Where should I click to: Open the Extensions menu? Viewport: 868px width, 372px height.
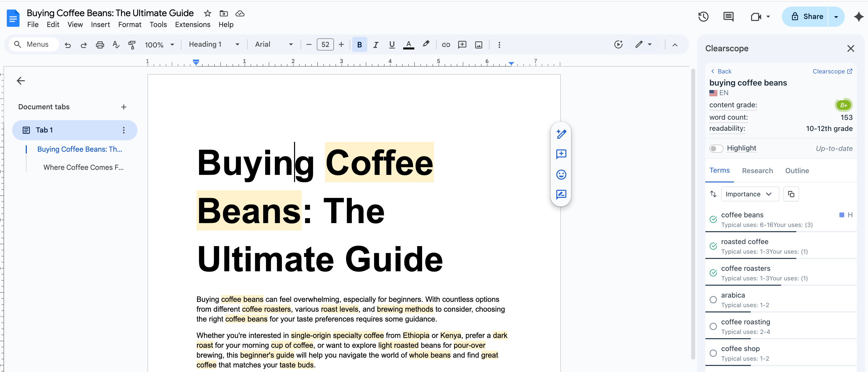click(192, 24)
